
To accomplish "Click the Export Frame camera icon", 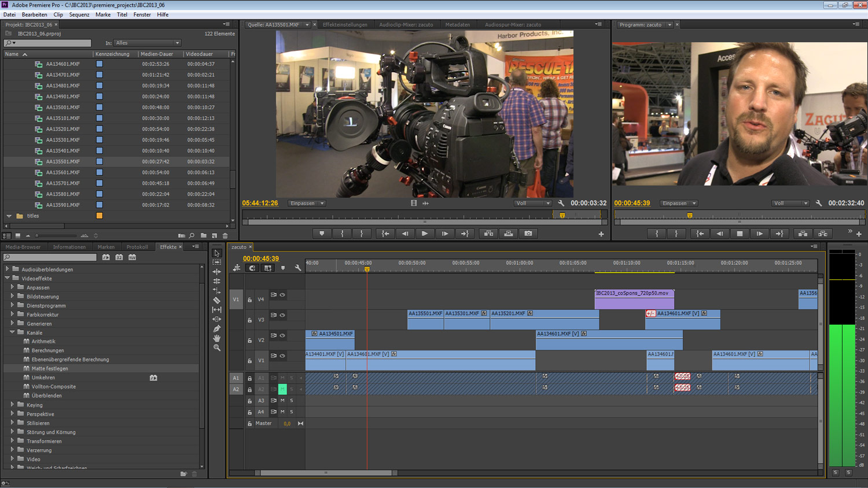I will tap(528, 234).
